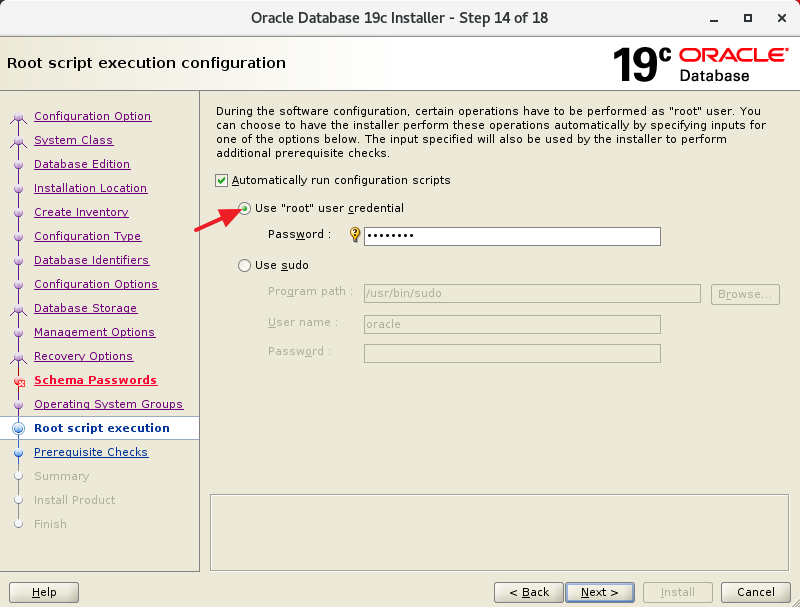Open Database Edition step
Screen dimensions: 800x607
(82, 164)
